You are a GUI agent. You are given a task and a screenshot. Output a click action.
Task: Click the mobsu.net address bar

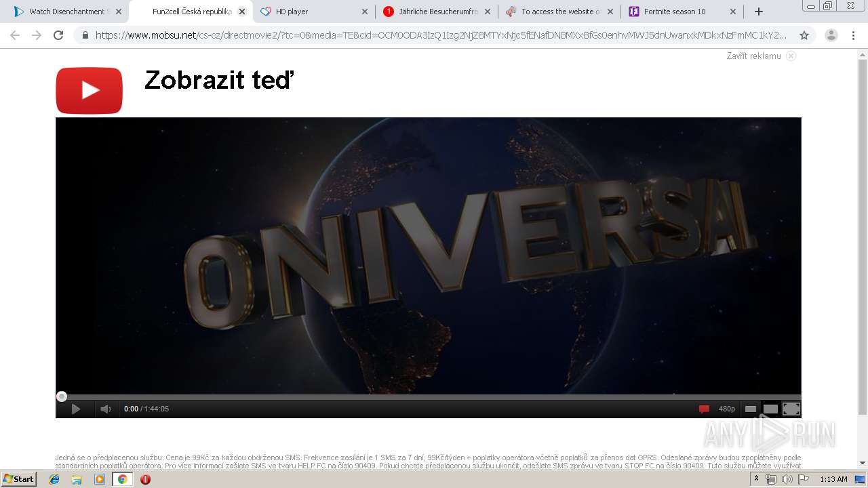(x=441, y=35)
